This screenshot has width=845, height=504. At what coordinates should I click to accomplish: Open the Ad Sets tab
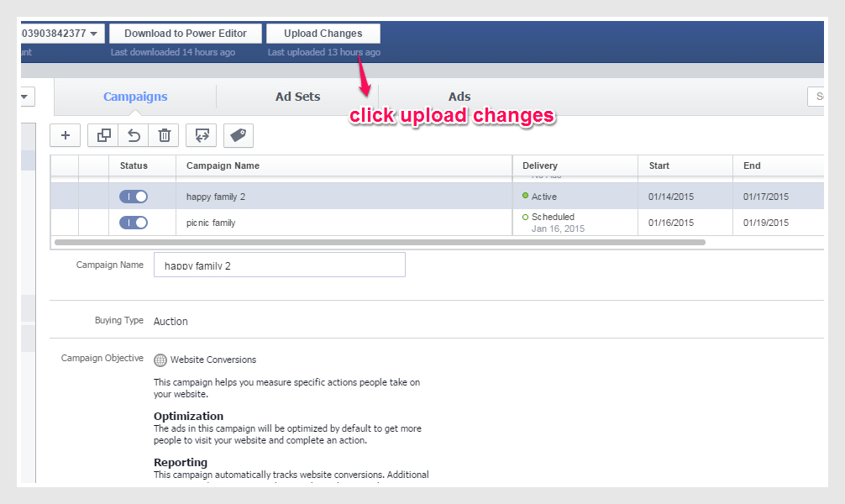pos(297,97)
